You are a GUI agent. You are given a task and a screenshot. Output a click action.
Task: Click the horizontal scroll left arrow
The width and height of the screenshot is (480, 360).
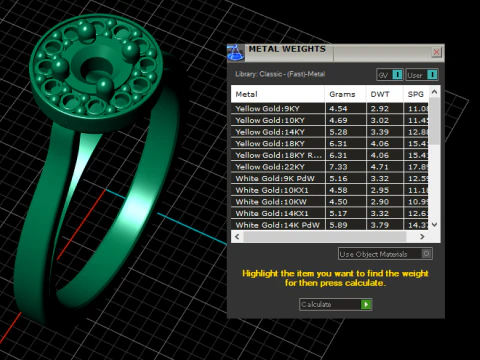pyautogui.click(x=237, y=236)
